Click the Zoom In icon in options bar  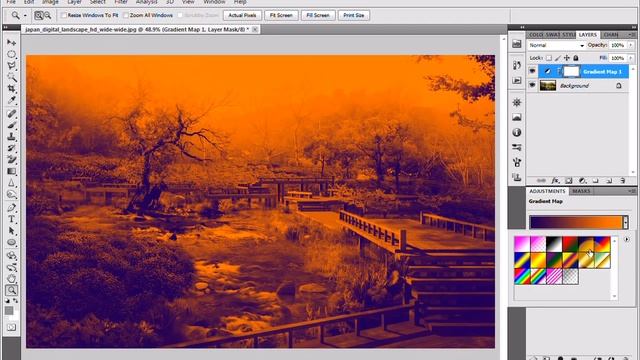[38, 16]
